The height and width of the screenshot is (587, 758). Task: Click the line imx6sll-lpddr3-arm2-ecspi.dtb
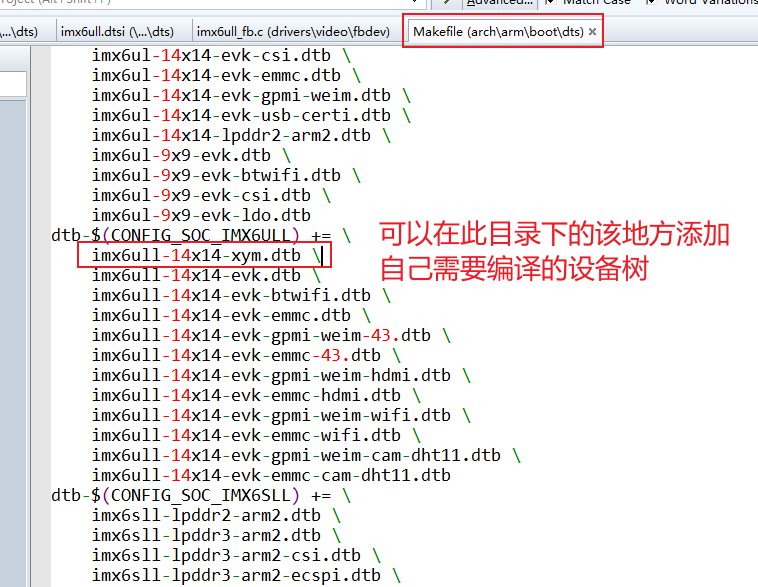coord(246,576)
